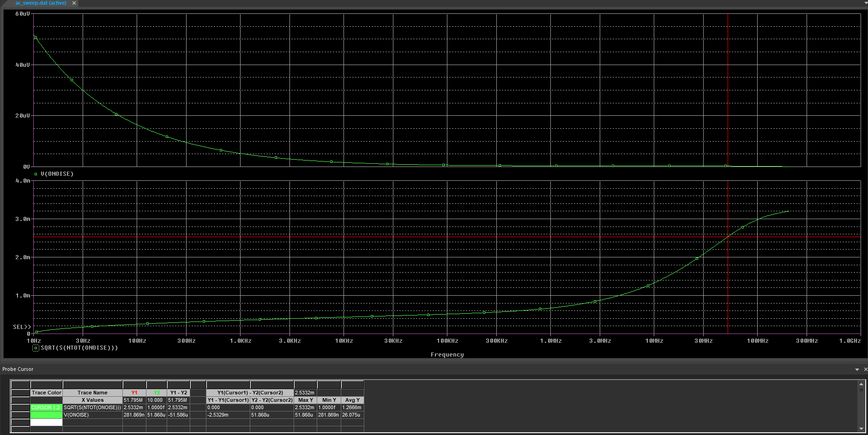The height and width of the screenshot is (435, 868).
Task: Click the 281.869n value cell under Y1
Action: point(134,415)
